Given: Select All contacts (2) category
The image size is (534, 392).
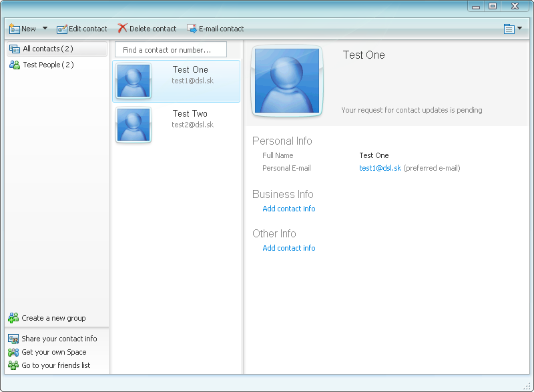Looking at the screenshot, I should [x=57, y=49].
